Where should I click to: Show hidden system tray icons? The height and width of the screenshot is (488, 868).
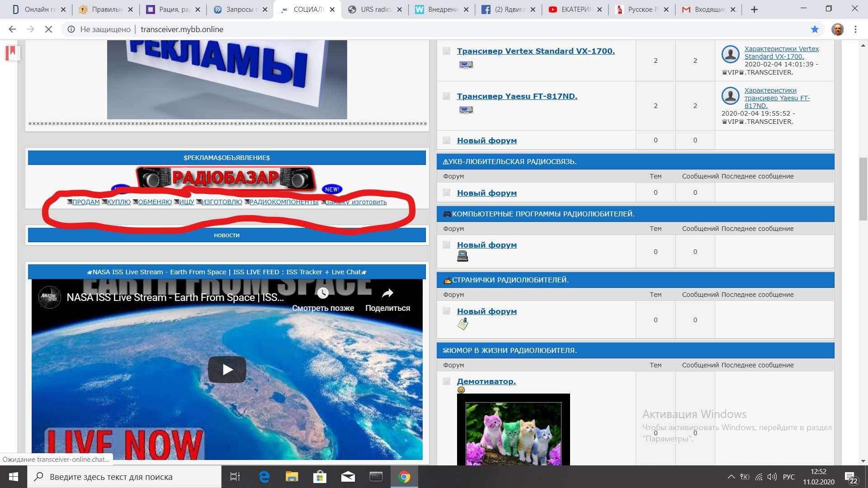pos(731,477)
